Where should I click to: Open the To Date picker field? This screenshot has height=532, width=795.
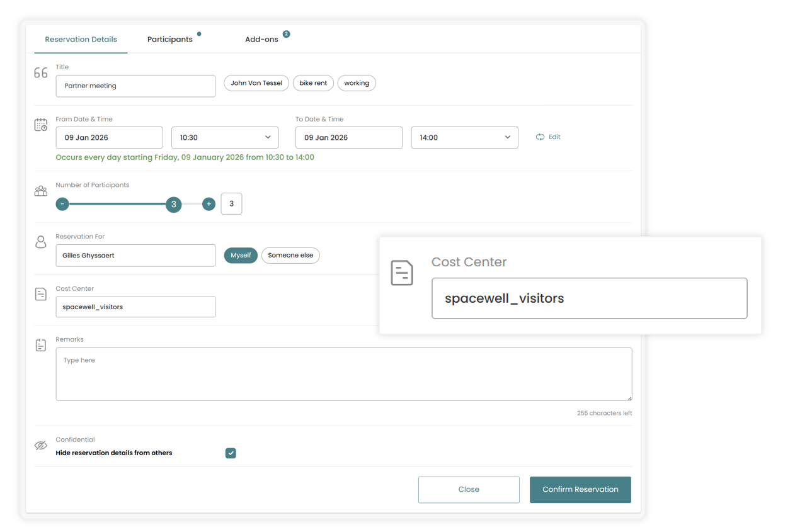pyautogui.click(x=348, y=138)
